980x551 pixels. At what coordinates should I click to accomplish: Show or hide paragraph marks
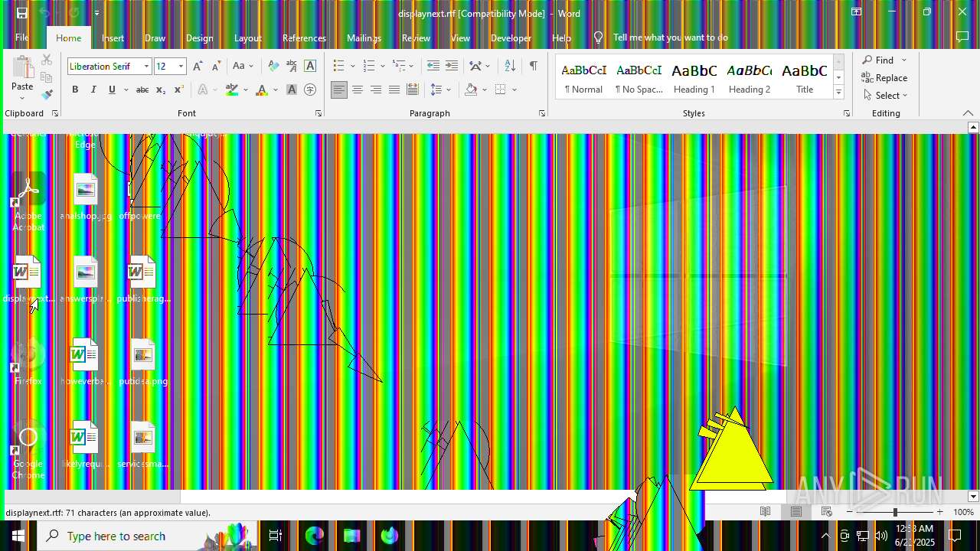(534, 66)
